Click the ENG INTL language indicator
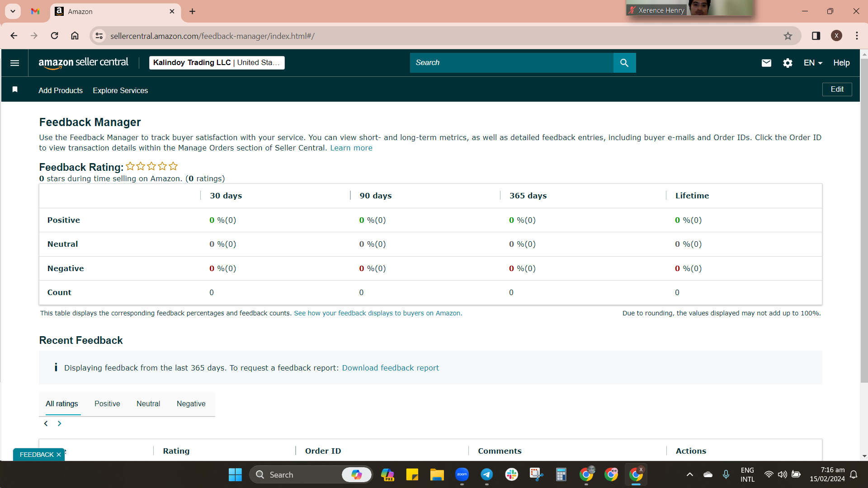The width and height of the screenshot is (868, 488). tap(747, 474)
